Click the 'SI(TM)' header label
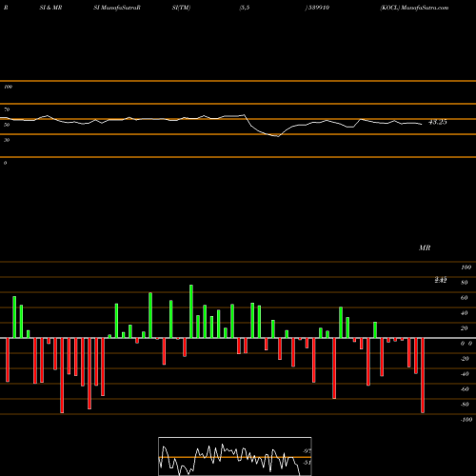 [181, 8]
